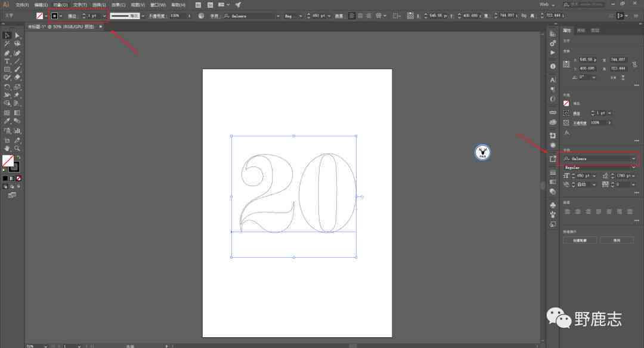
Task: Select the Eraser tool
Action: point(17,78)
